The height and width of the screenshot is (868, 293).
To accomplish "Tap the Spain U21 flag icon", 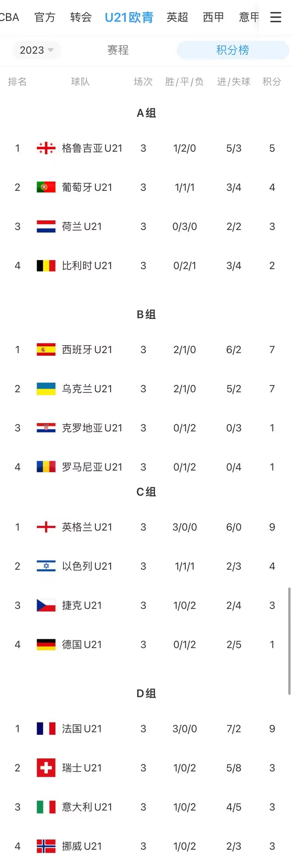I will [46, 349].
